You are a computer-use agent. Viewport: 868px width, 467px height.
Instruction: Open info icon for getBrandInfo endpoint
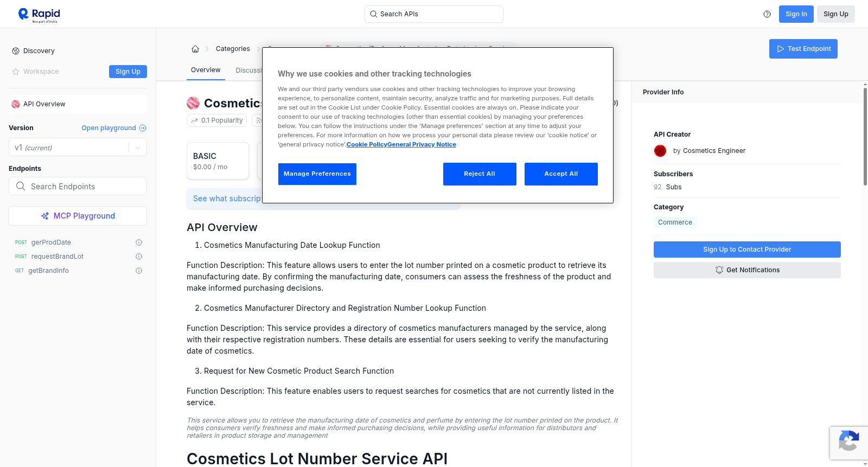point(139,271)
